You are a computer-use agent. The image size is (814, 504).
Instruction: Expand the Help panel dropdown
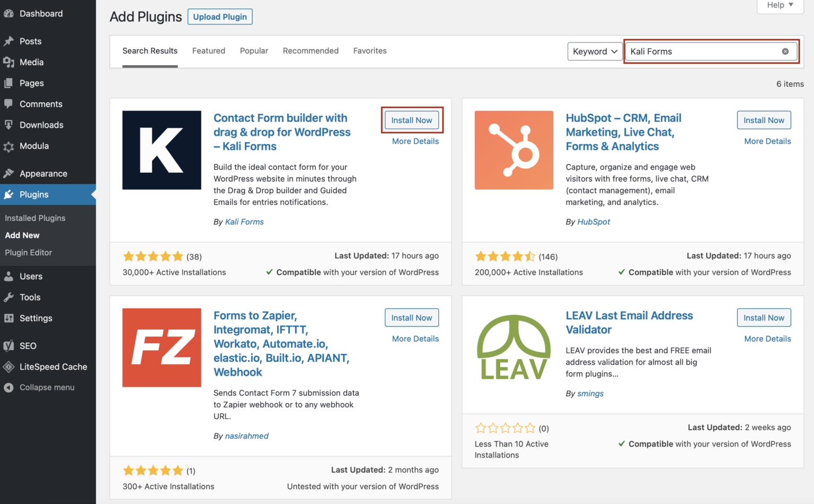780,5
